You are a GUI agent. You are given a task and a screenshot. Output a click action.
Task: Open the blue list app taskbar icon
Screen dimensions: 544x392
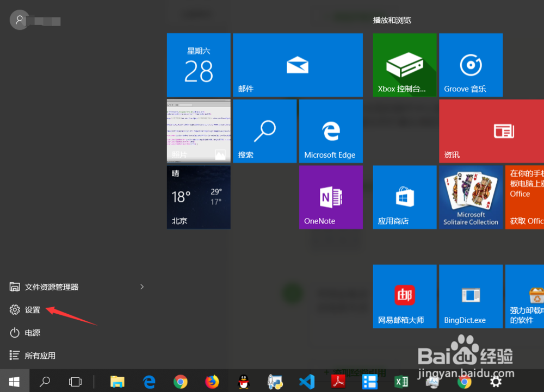coord(370,382)
